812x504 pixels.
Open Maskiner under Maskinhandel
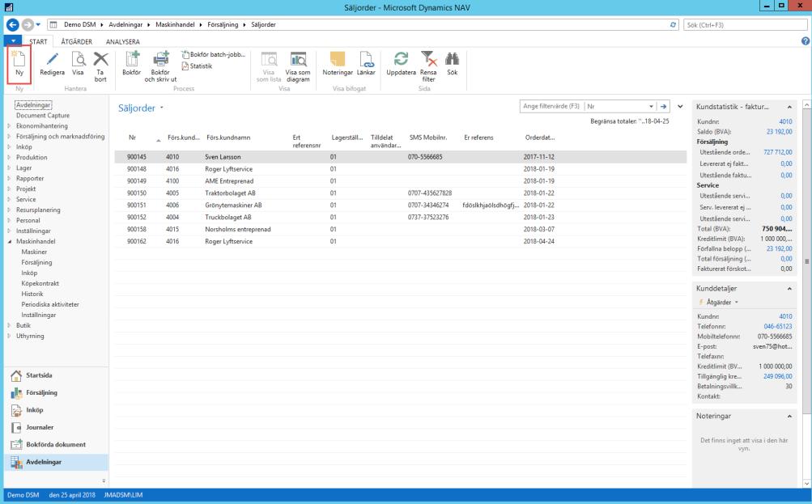(x=34, y=252)
